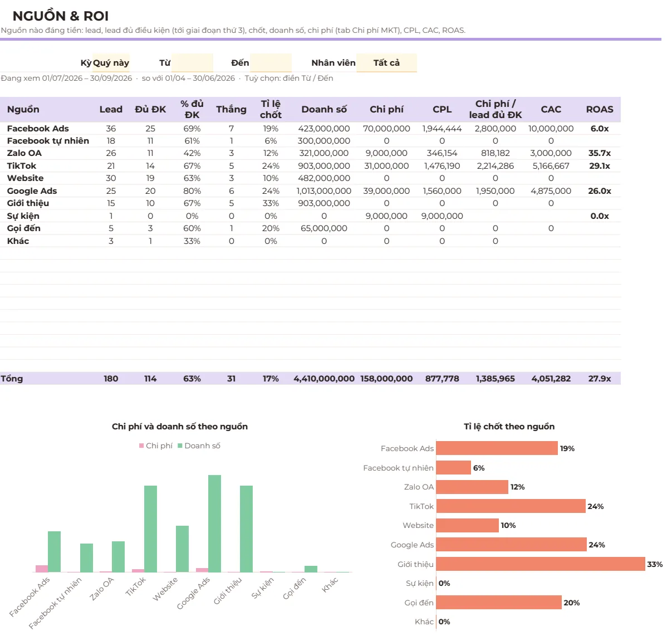Click the "Tổng" total row label
The height and width of the screenshot is (636, 672).
pyautogui.click(x=12, y=379)
